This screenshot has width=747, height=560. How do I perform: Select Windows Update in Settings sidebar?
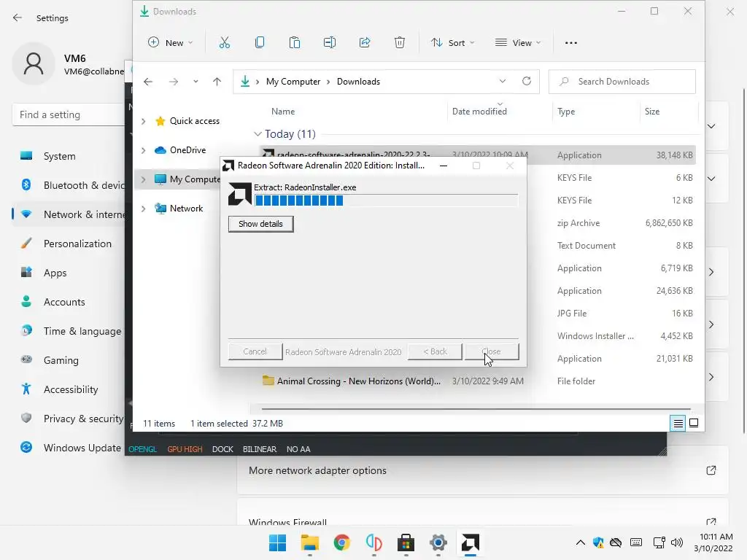pyautogui.click(x=69, y=448)
